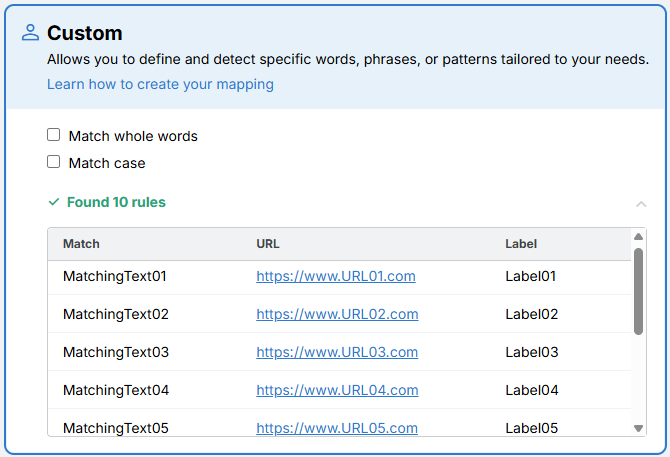This screenshot has width=670, height=457.
Task: Click the Custom heading
Action: tap(85, 33)
